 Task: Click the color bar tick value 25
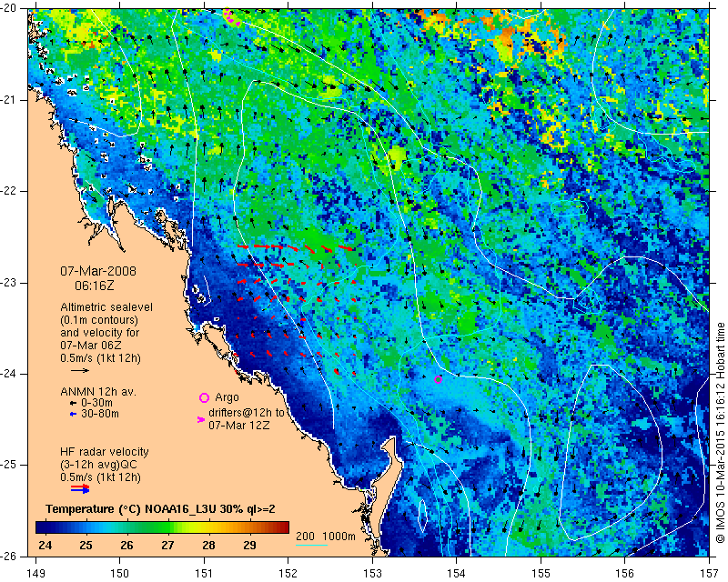86,545
